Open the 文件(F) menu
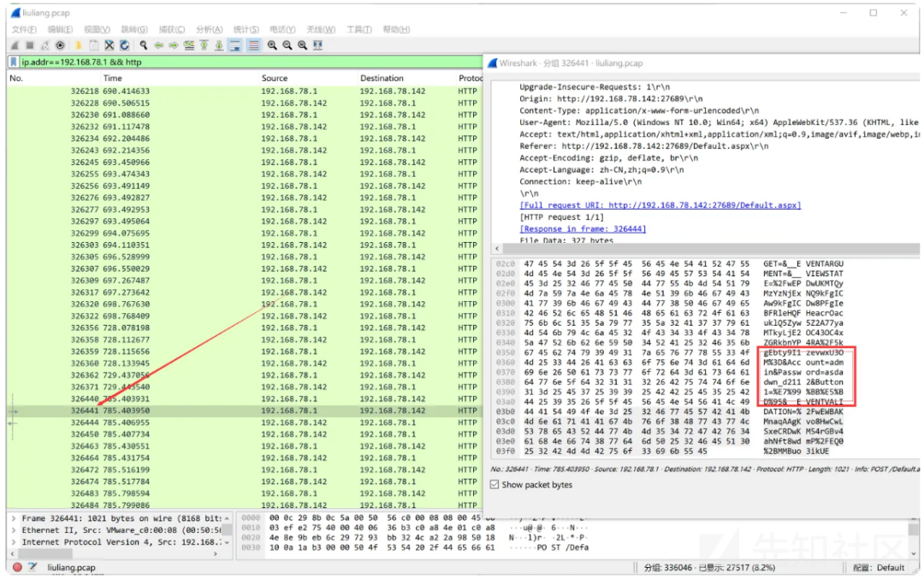Viewport: 924px width, 579px height. point(24,29)
